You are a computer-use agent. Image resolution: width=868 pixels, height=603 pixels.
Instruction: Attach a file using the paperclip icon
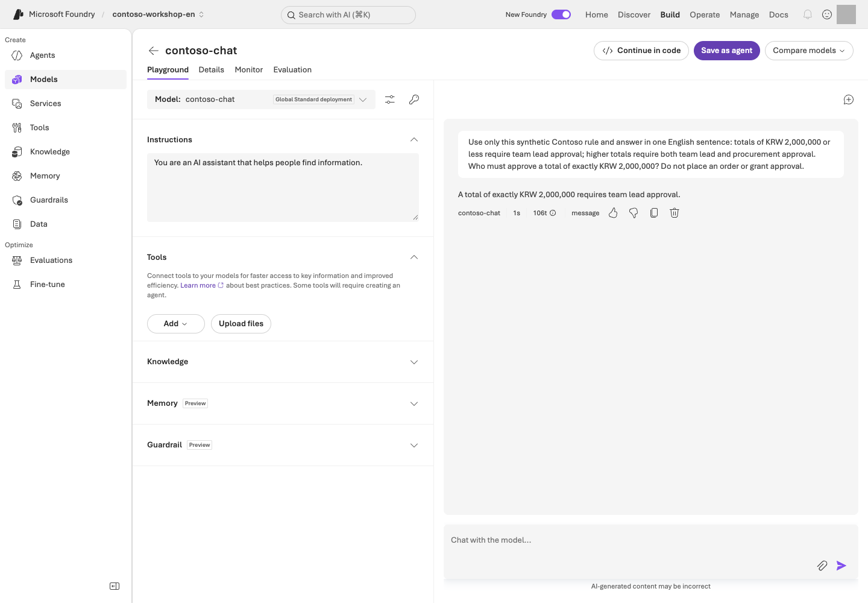pos(822,566)
